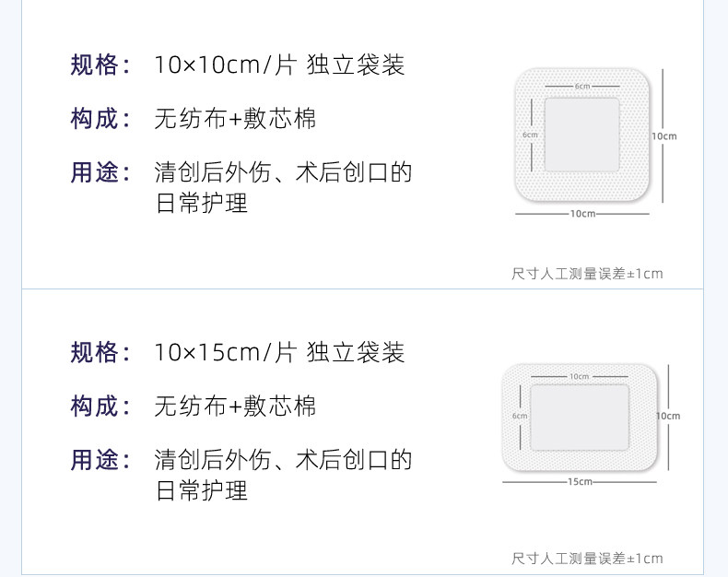Viewport: 728px width, 577px height.
Task: Click the 15cm width label under the rectangular dressing
Action: [x=580, y=482]
